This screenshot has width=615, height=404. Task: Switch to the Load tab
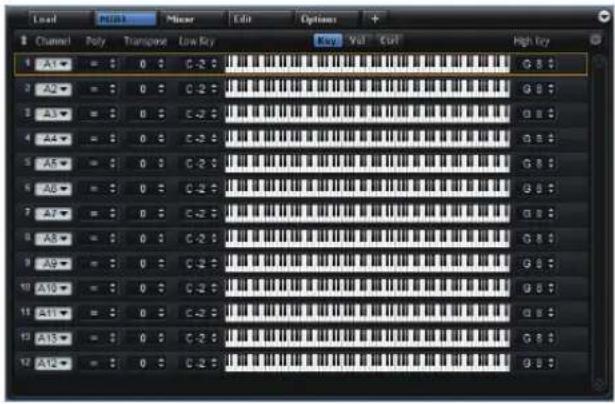point(59,19)
